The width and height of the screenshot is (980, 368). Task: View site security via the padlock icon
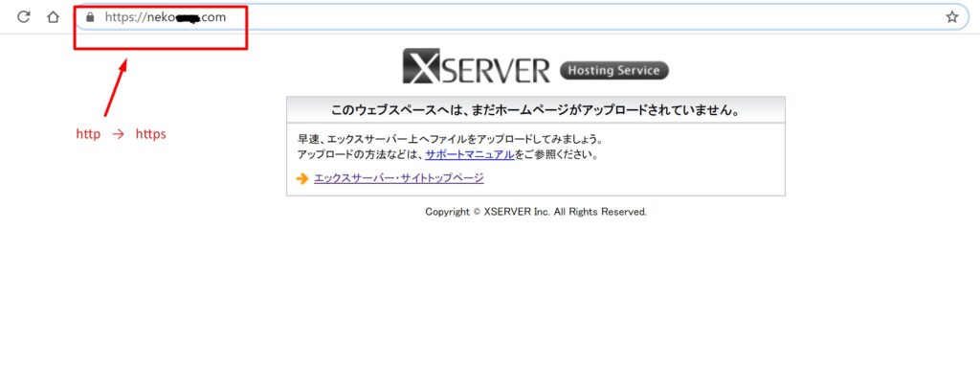click(x=90, y=17)
